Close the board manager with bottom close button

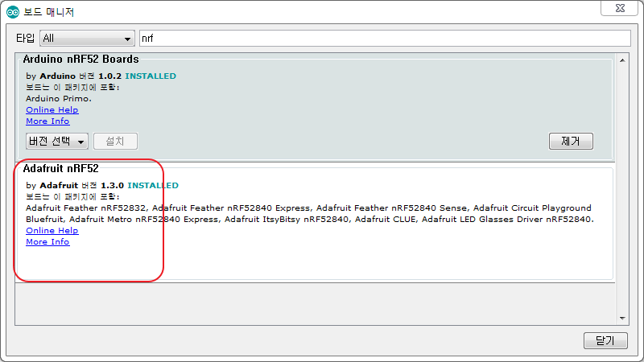[x=605, y=340]
